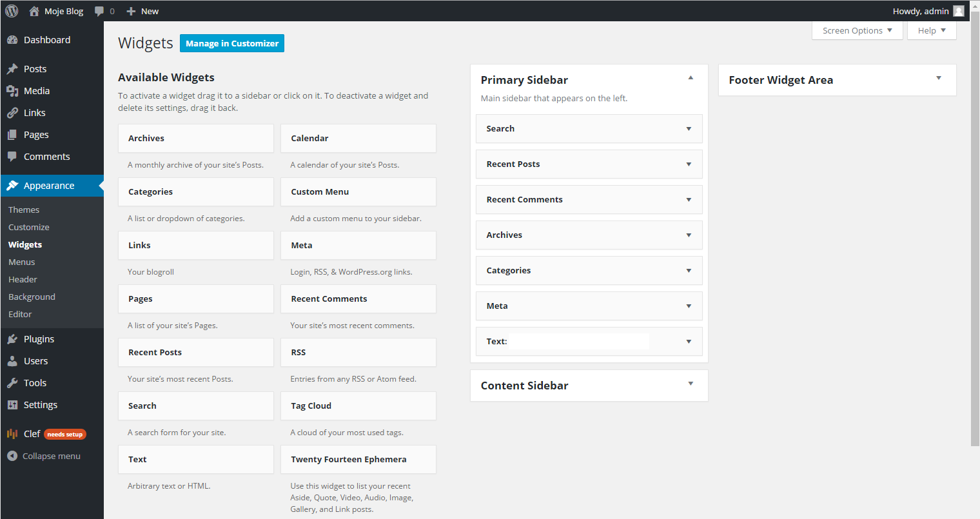Expand the Meta widget in Primary Sidebar
Image resolution: width=980 pixels, height=519 pixels.
pyautogui.click(x=689, y=306)
